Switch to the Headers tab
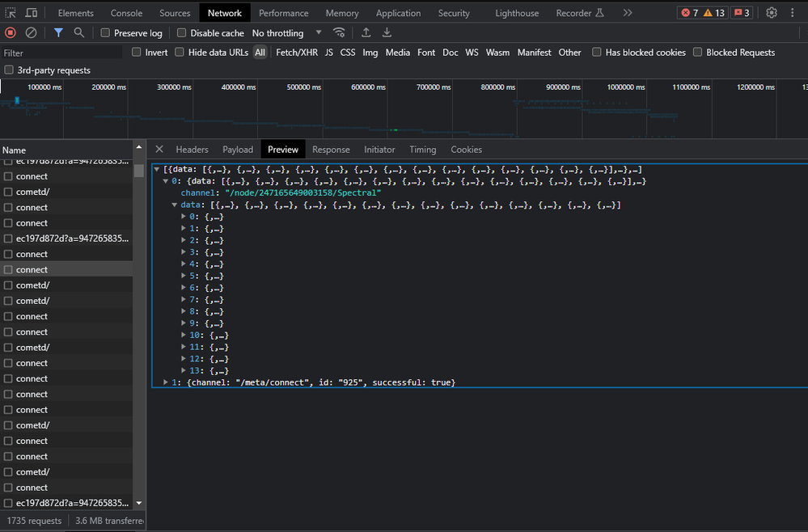The width and height of the screenshot is (808, 532). coord(192,150)
